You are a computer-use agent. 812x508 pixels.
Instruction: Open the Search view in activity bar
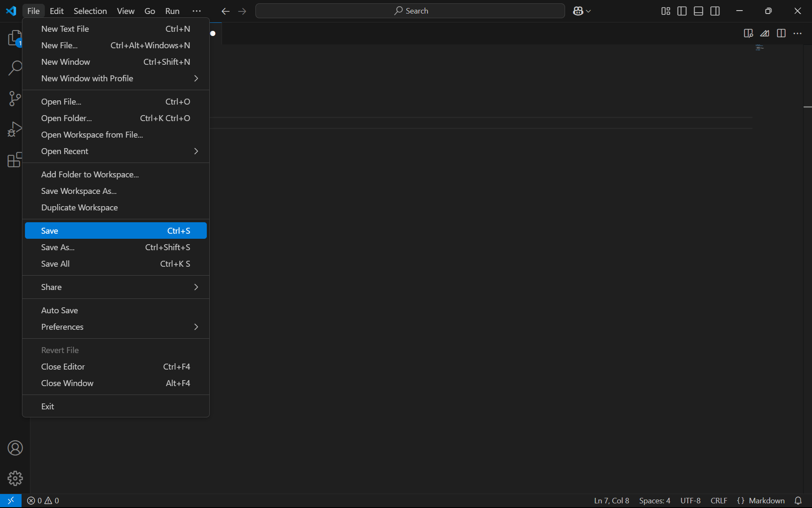point(15,68)
